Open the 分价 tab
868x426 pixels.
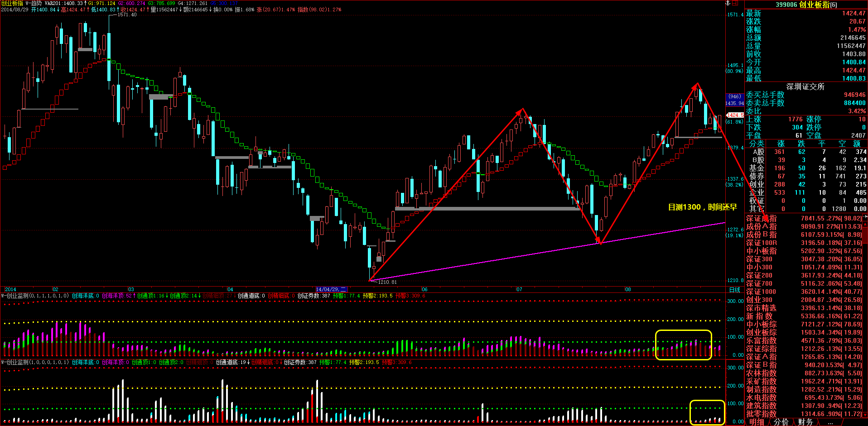pos(781,422)
